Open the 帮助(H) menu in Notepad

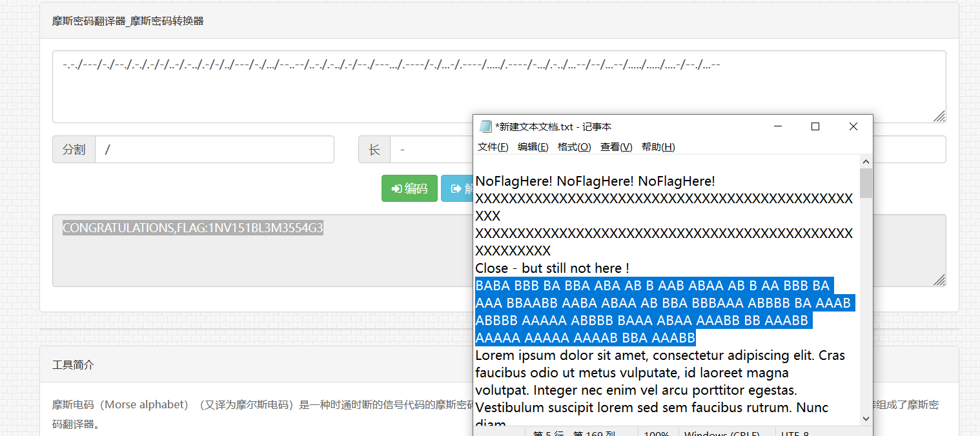point(658,146)
